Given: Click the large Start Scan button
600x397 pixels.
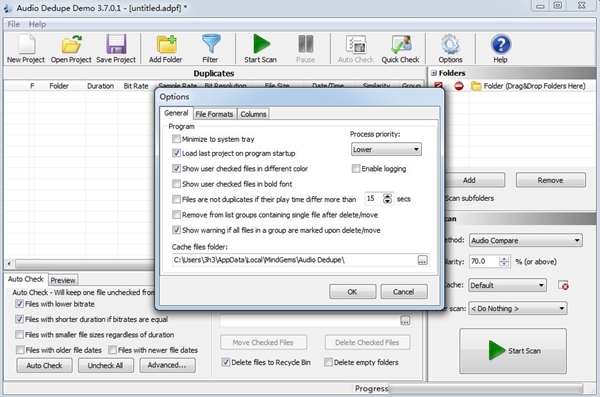Looking at the screenshot, I should tap(513, 351).
